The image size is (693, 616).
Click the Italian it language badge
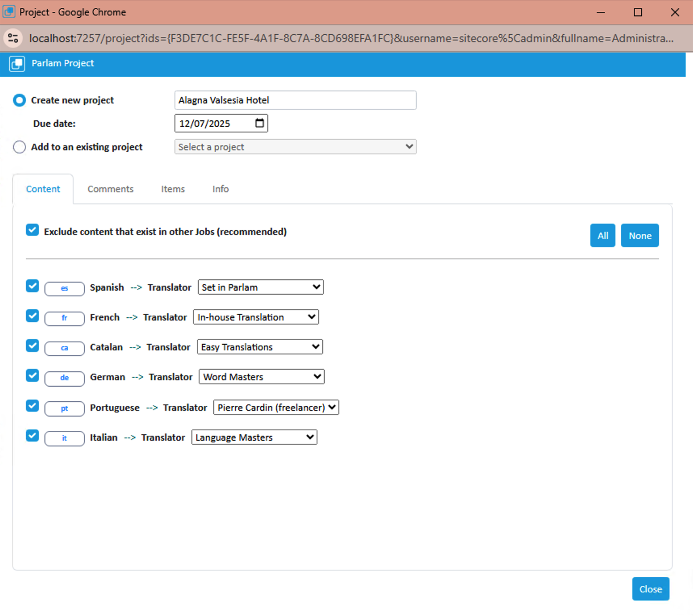[64, 438]
